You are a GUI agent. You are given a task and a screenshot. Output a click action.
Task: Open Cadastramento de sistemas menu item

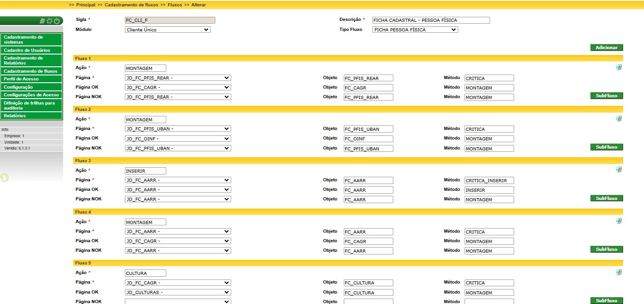(x=31, y=40)
